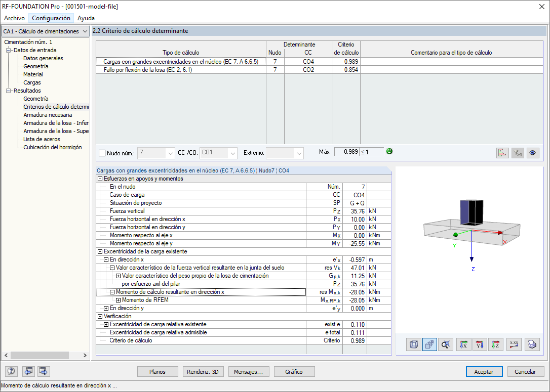Collapse the Verificación section

click(100, 316)
